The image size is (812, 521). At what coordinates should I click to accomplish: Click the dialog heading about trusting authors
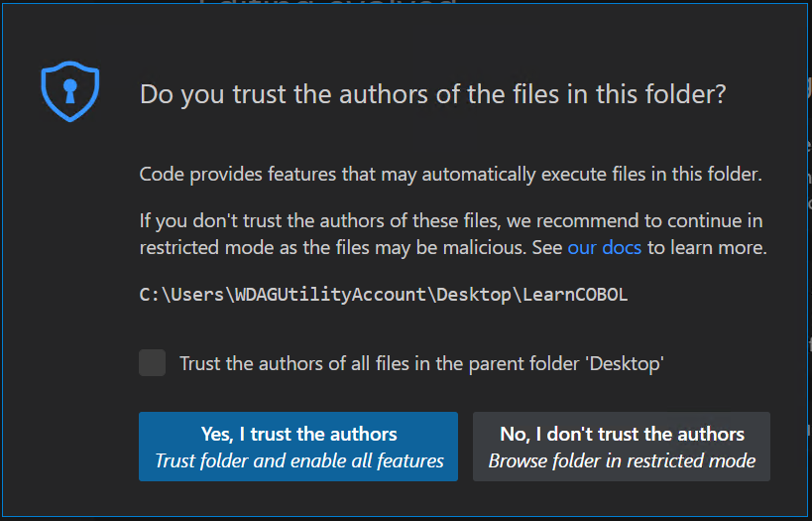(x=432, y=95)
